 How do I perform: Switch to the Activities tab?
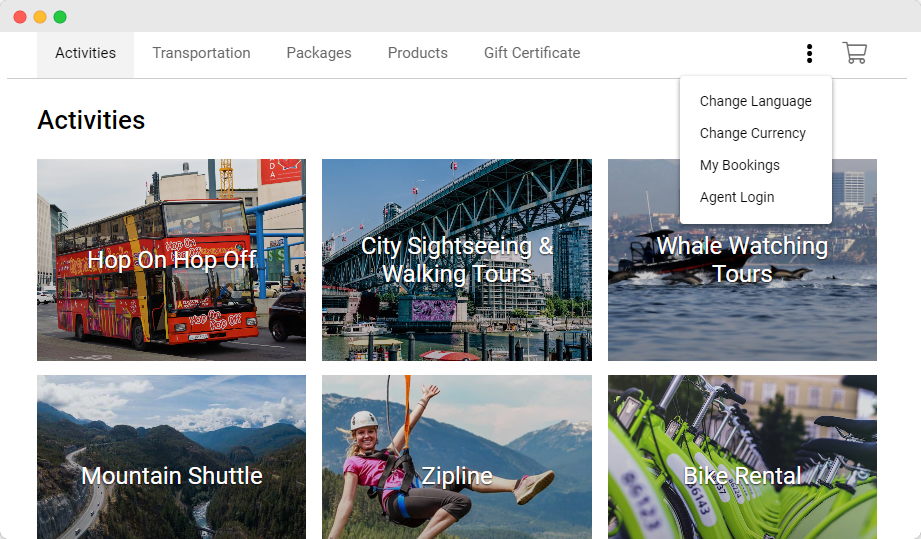(85, 54)
